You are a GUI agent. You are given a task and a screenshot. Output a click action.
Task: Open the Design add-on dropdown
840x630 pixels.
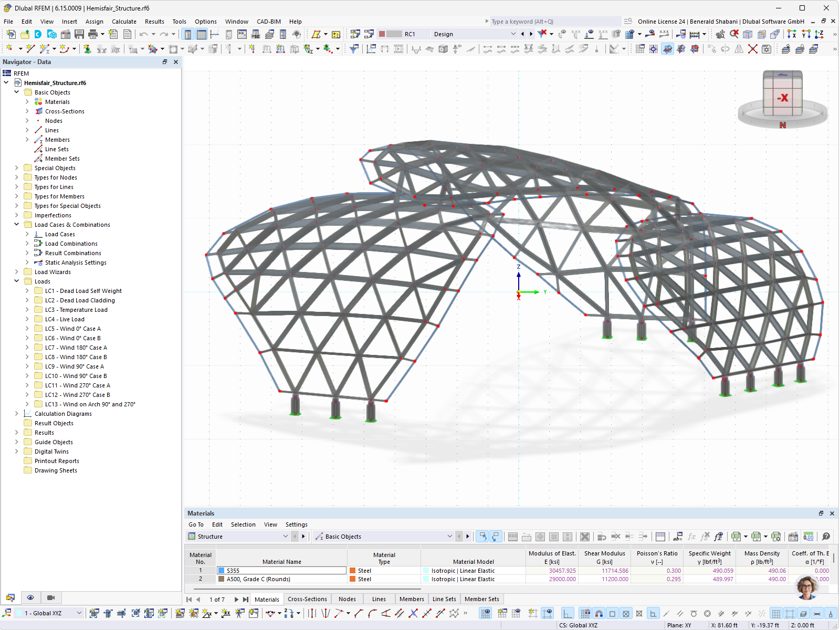tap(513, 34)
